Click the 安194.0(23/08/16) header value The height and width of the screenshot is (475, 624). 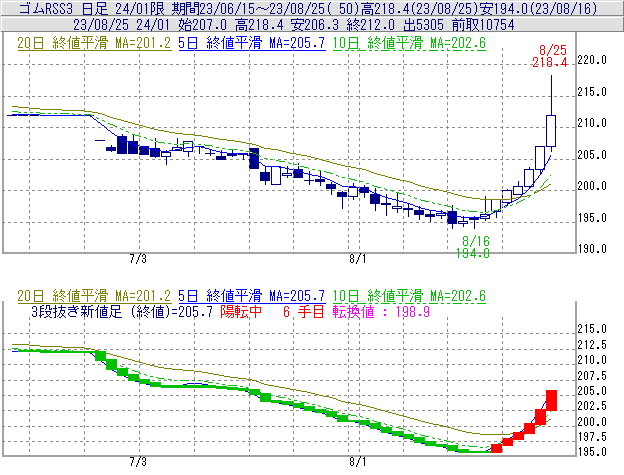coord(538,8)
